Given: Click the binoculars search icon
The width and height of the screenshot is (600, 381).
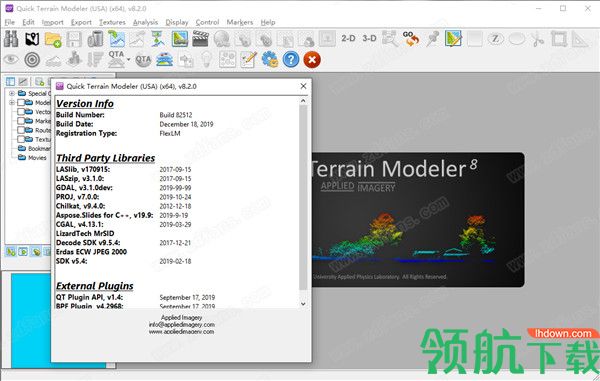Looking at the screenshot, I should (11, 39).
